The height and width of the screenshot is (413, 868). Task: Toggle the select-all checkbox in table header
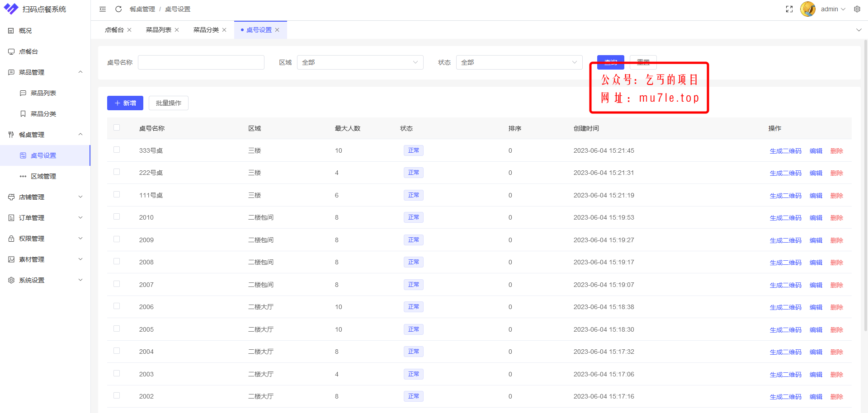(117, 127)
